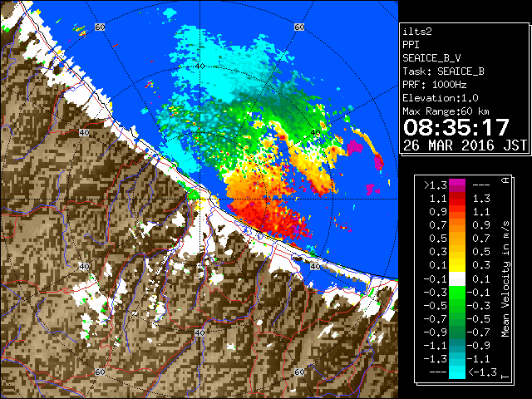This screenshot has width=532, height=399.
Task: Click the '08:35:17' timestamp
Action: point(456,127)
